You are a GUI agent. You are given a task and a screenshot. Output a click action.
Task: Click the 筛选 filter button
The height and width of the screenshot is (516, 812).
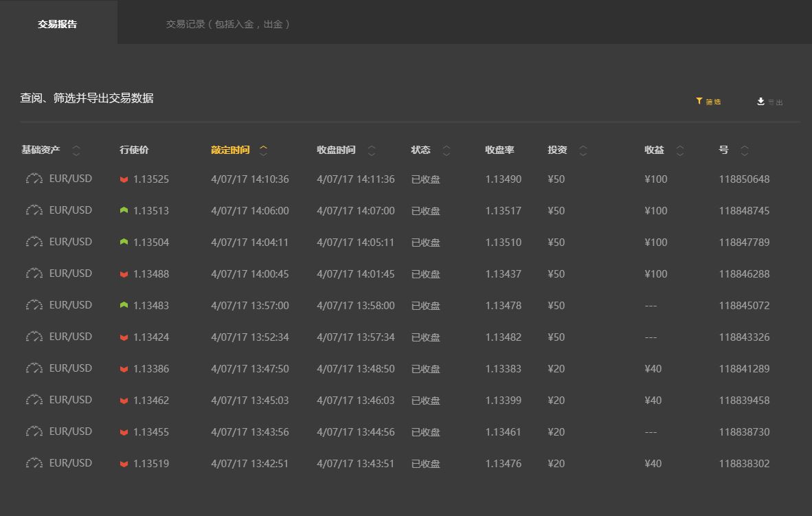pos(708,102)
